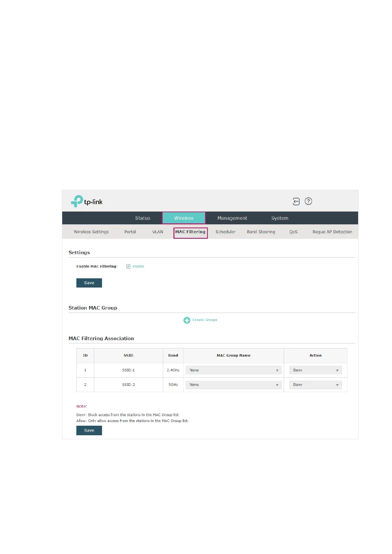Open Rogue AP Detection submenu
This screenshot has width=392, height=554.
[x=332, y=232]
